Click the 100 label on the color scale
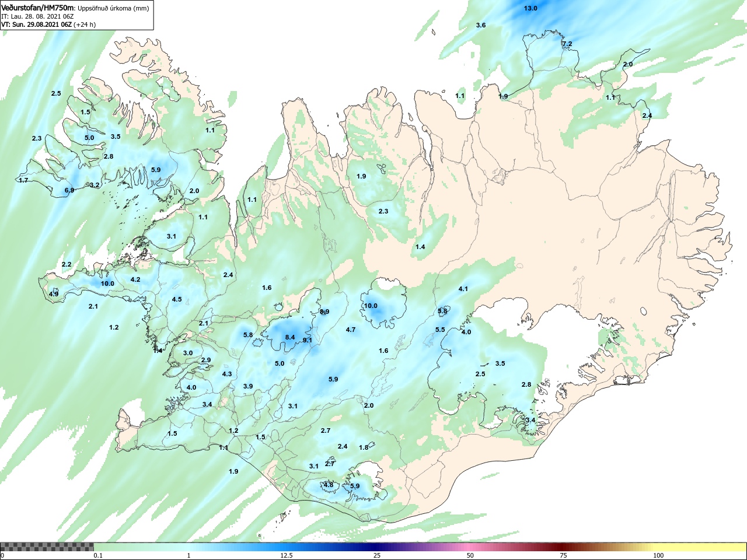747x560 pixels. pos(658,555)
